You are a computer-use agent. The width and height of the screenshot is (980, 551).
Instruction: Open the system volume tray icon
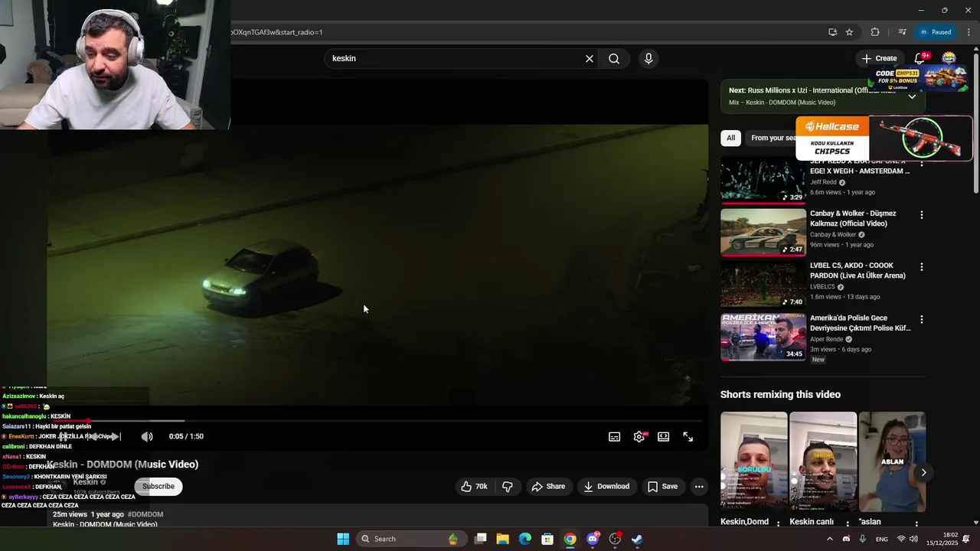[913, 539]
